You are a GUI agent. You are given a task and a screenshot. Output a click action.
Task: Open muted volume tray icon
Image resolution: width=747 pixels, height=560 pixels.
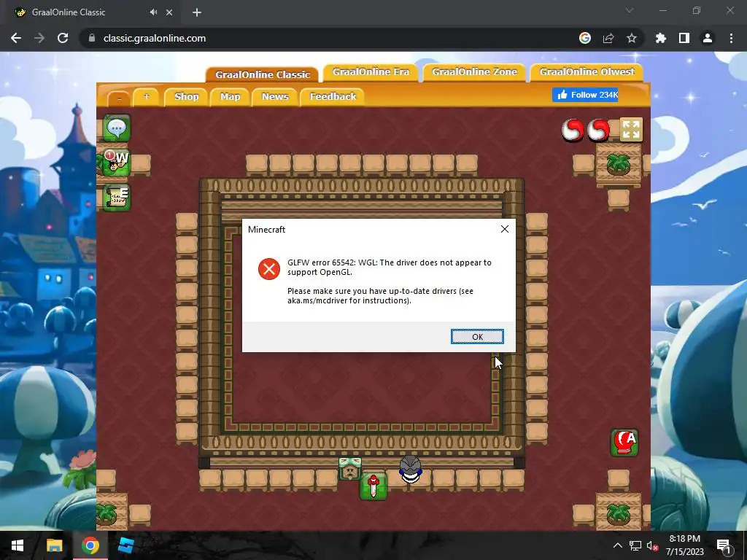(651, 545)
